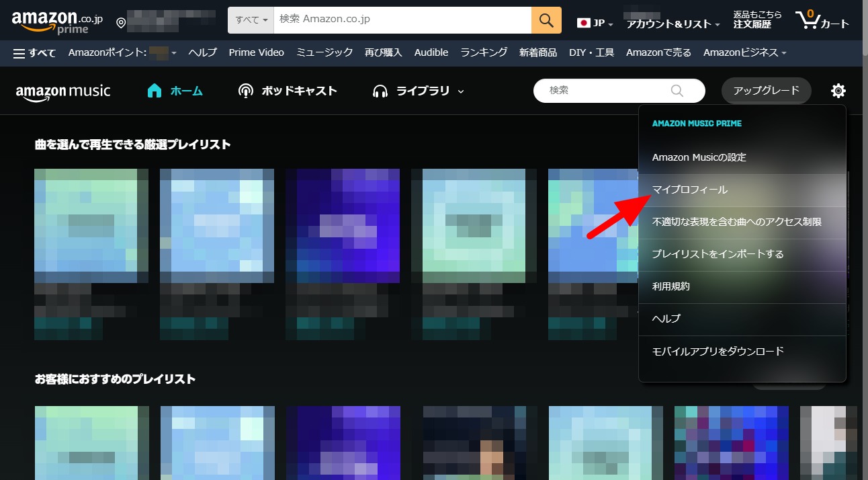Expand the すべて search category dropdown

coord(251,20)
